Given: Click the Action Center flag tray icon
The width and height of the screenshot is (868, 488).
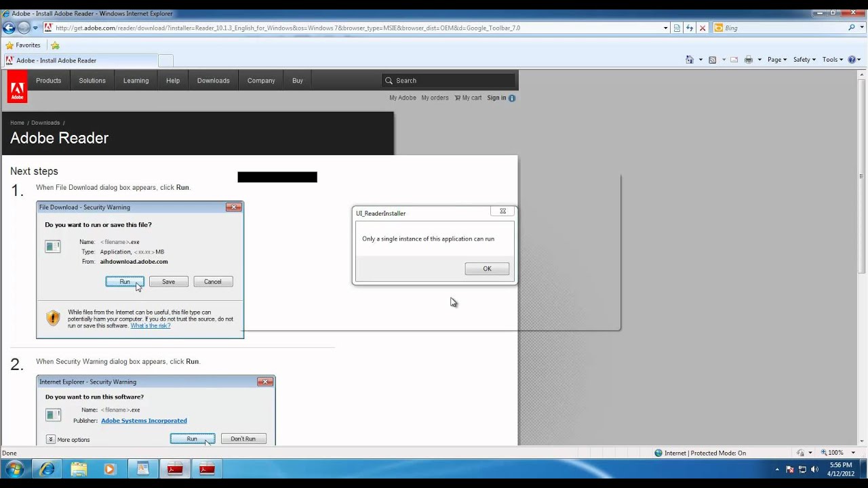Looking at the screenshot, I should 789,469.
